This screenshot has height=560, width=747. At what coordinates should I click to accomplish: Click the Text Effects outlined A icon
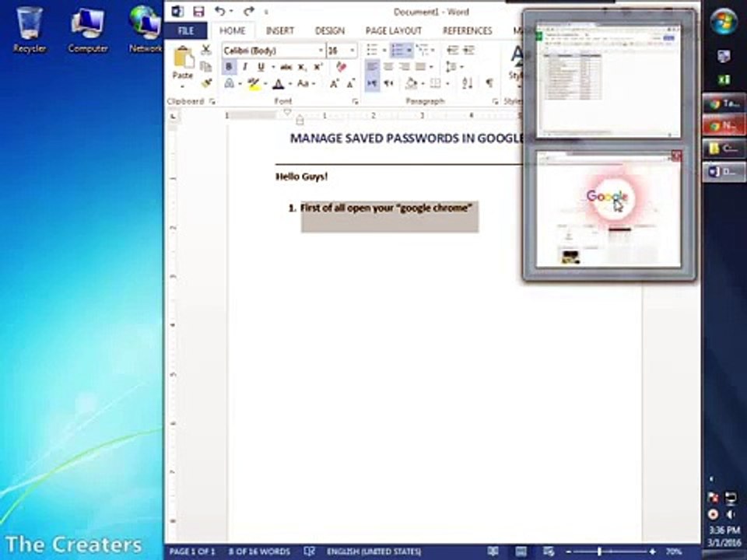coord(229,84)
